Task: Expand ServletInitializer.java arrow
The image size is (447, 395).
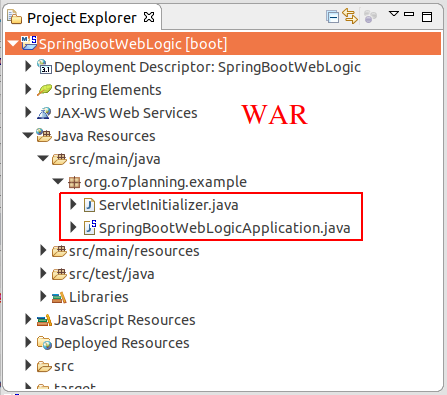Action: coord(73,205)
